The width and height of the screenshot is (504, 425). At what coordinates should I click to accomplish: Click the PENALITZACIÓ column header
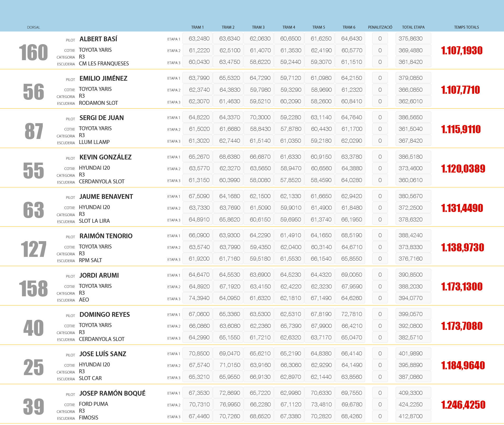click(x=380, y=27)
